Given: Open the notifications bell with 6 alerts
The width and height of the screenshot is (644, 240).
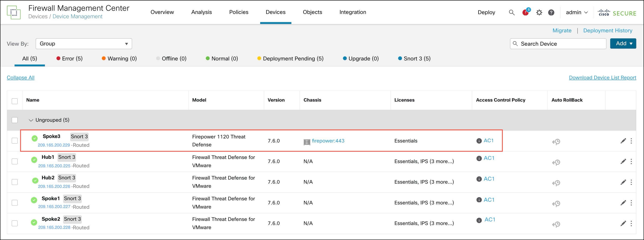Looking at the screenshot, I should (525, 12).
